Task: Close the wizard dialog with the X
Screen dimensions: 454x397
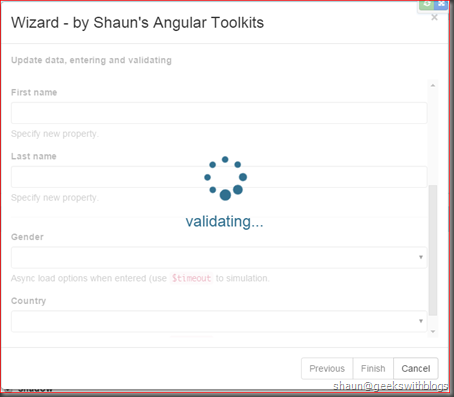Action: click(x=434, y=17)
